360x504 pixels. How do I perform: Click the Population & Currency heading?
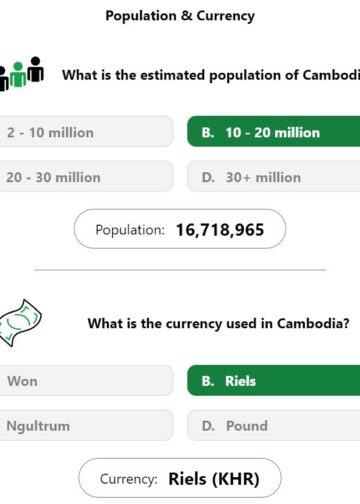click(180, 16)
